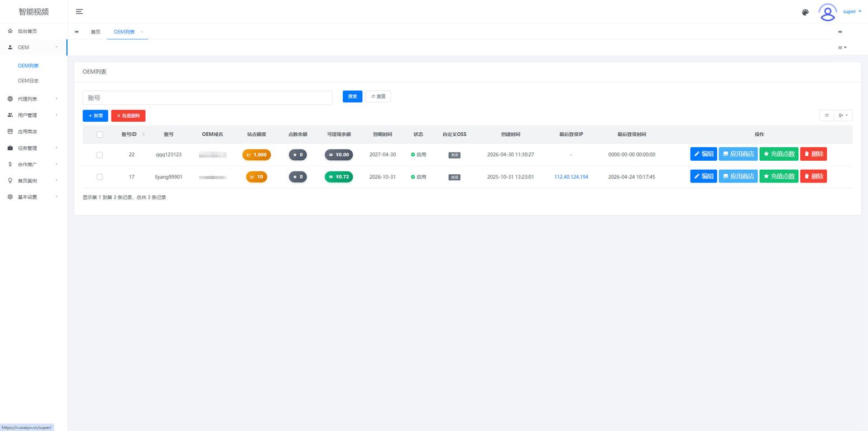The image size is (868, 431).
Task: Click the 最后登录IP column header
Action: [x=571, y=135]
